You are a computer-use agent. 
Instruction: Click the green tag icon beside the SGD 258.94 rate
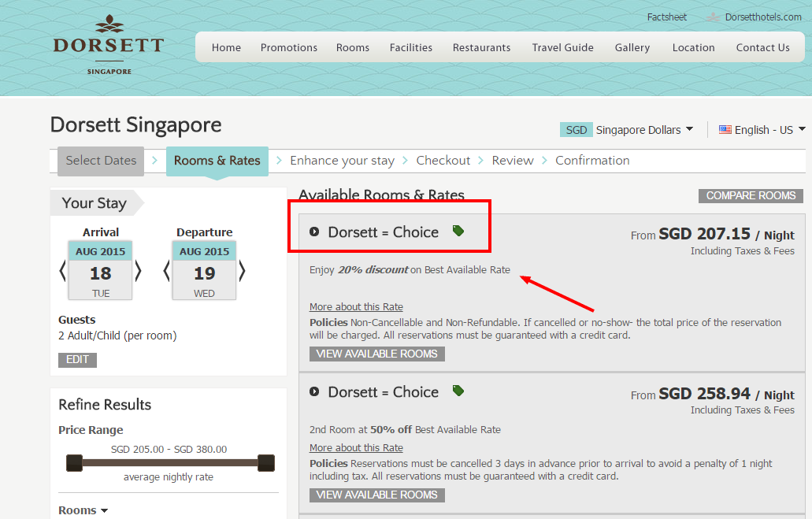458,391
